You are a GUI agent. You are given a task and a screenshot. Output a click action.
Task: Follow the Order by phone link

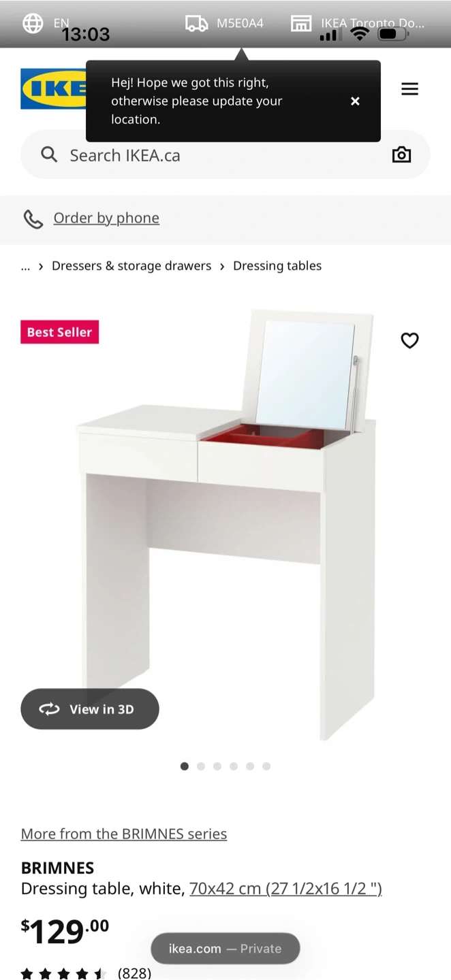pos(106,218)
